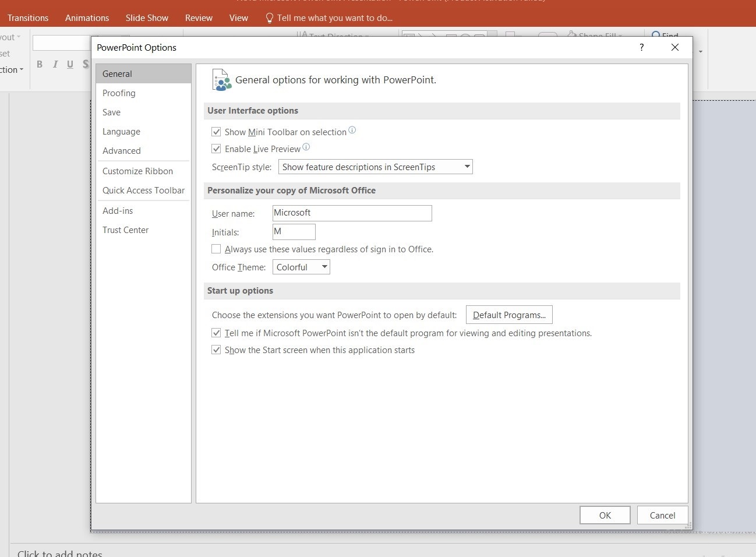This screenshot has height=557, width=756.
Task: Click the lightbulb Tell me icon
Action: click(269, 18)
